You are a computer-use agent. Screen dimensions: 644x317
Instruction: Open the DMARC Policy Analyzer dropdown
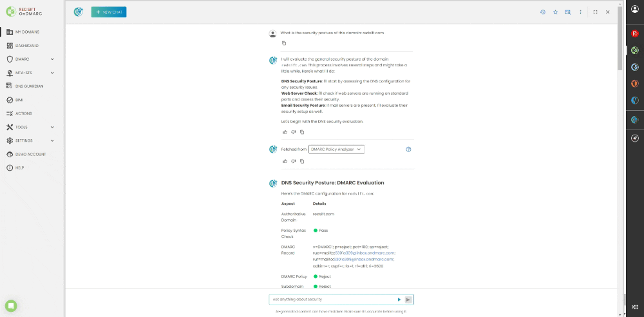click(336, 149)
